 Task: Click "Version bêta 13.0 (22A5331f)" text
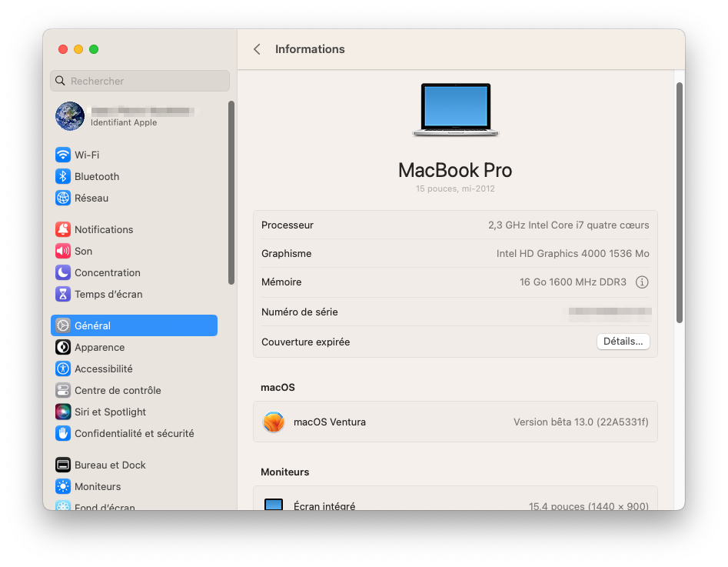[x=581, y=422]
